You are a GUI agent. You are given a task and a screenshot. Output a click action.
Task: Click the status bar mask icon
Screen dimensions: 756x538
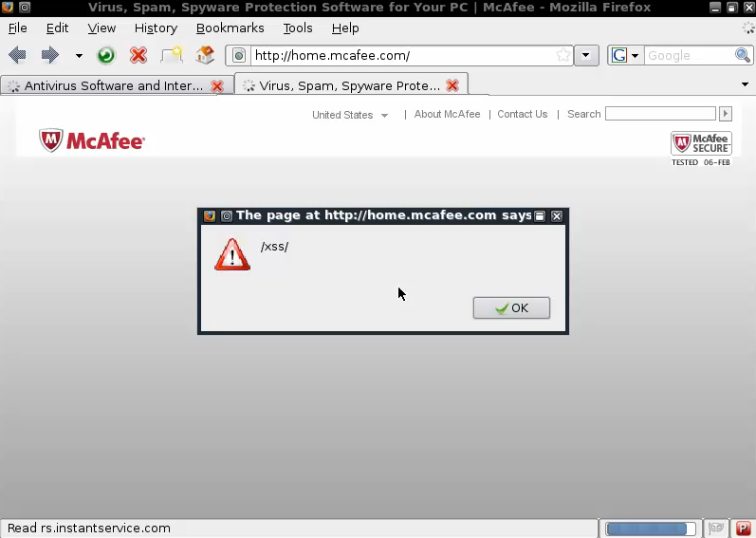click(x=716, y=529)
